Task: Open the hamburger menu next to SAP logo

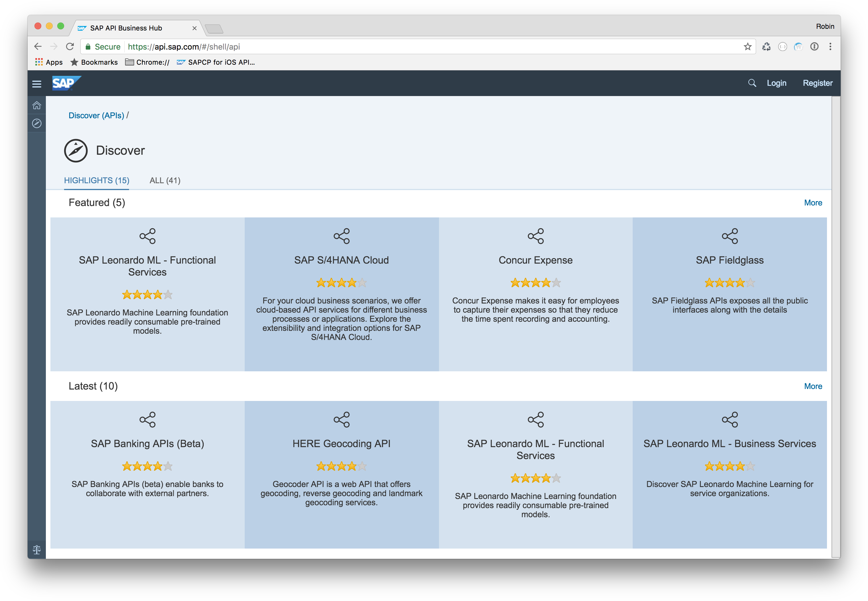Action: coord(36,83)
